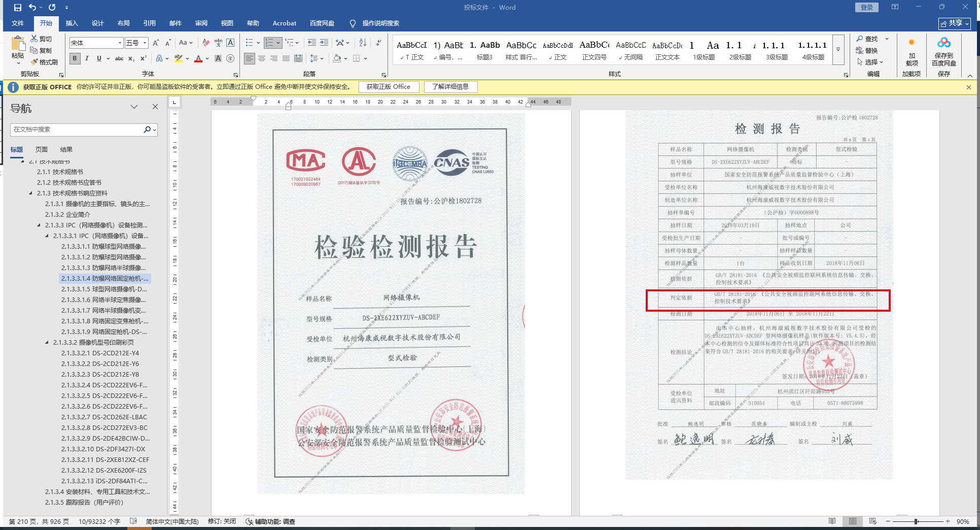Clear all formatting with the eraser icon
The height and width of the screenshot is (530, 980).
pyautogui.click(x=205, y=43)
